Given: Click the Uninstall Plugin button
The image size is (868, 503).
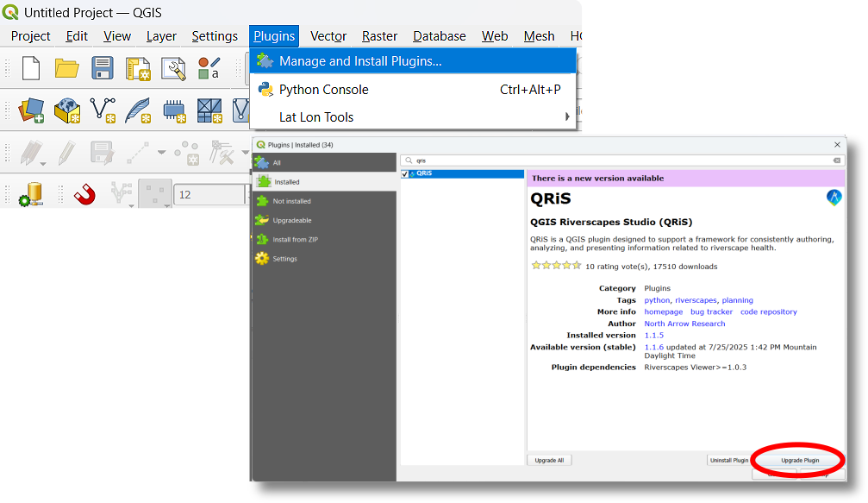Looking at the screenshot, I should [728, 461].
